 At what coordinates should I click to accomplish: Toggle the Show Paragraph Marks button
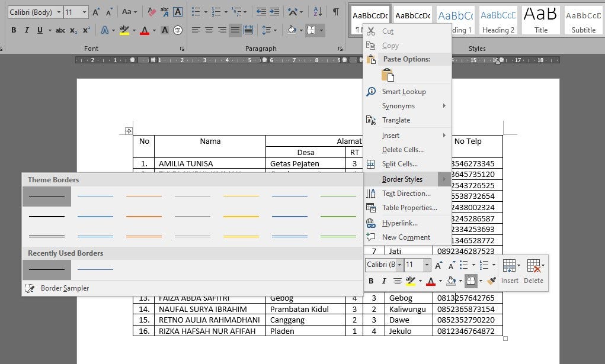[337, 11]
